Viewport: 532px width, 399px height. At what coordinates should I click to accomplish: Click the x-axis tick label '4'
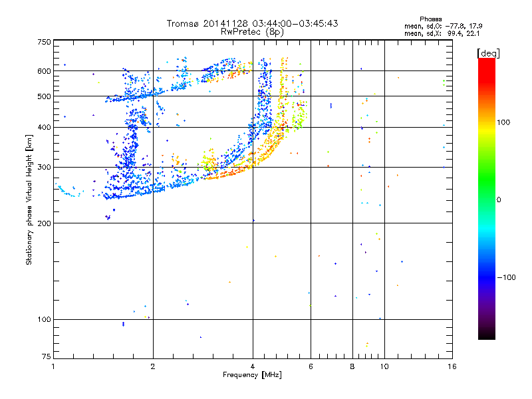(253, 366)
